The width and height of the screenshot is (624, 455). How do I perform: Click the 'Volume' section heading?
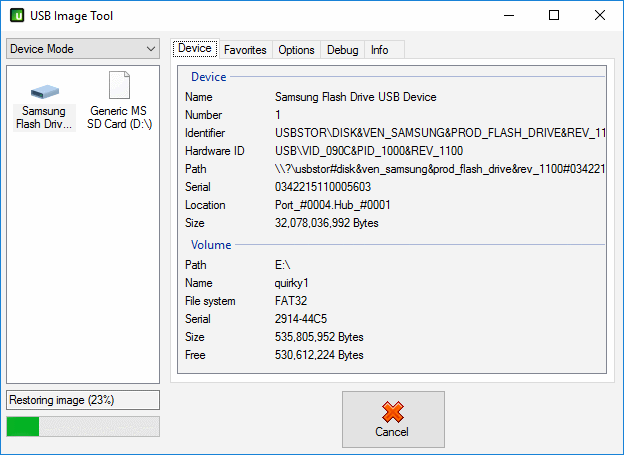tap(211, 244)
